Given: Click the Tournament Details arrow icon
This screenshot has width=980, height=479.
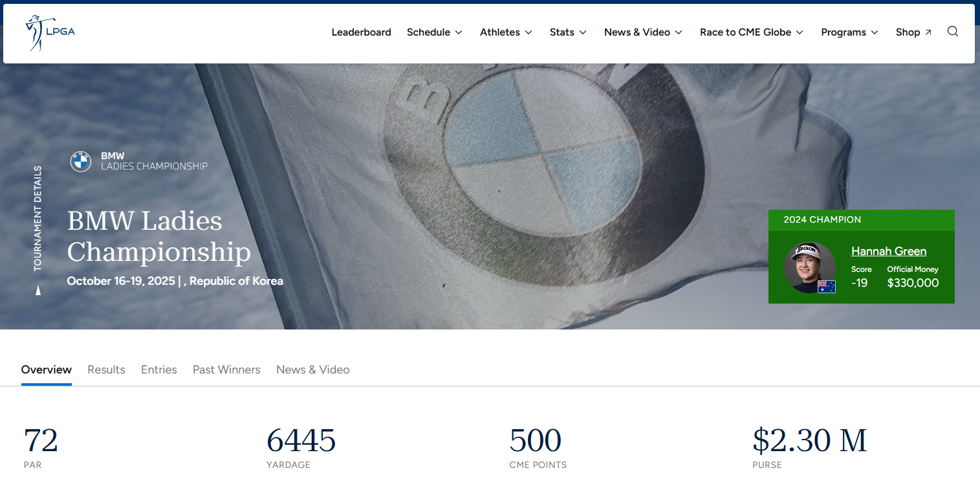Looking at the screenshot, I should coord(38,291).
